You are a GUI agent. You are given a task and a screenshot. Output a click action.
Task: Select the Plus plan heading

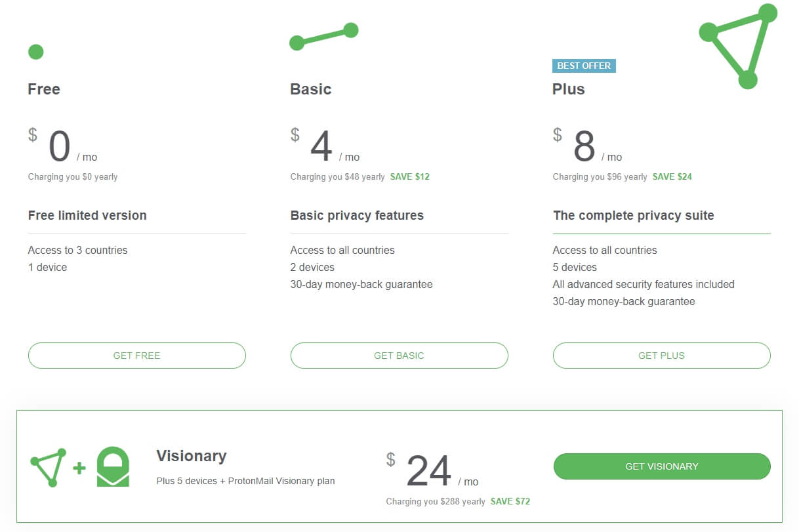pos(569,89)
